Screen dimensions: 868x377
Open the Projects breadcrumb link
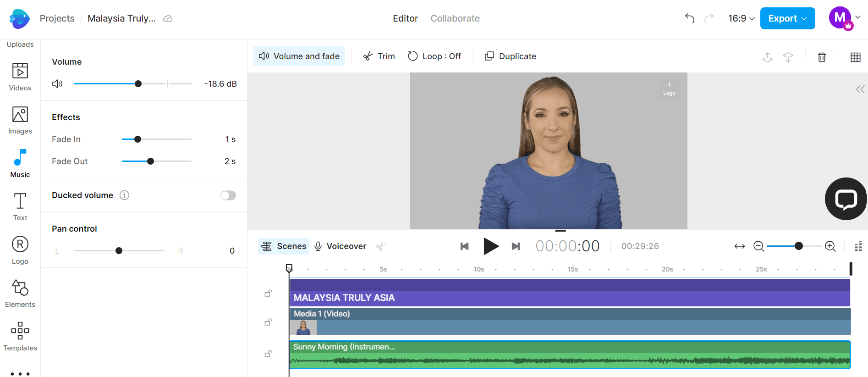click(57, 18)
